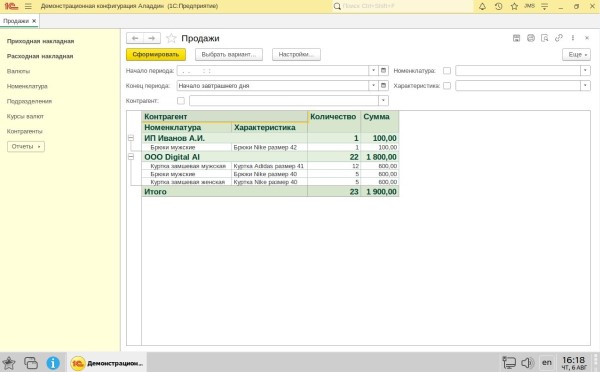Open Приходная накладная in sidebar
600x372 pixels.
click(x=41, y=41)
